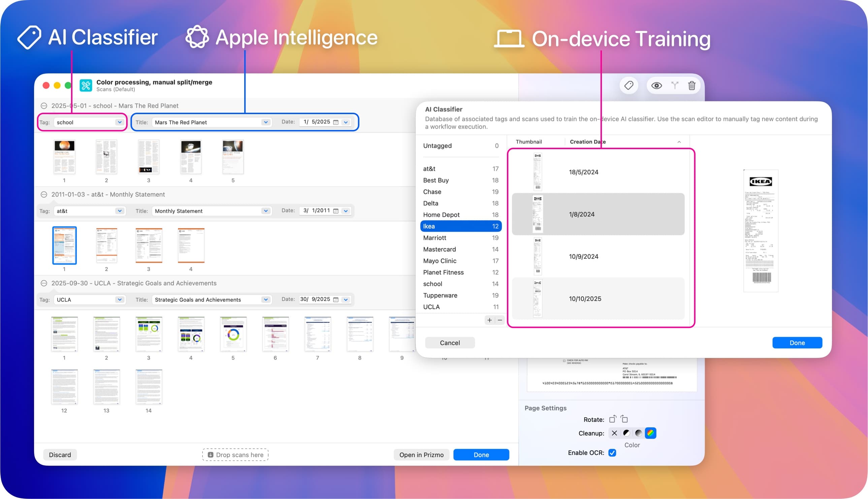Rotate the page counterclockwise
868x499 pixels.
pyautogui.click(x=613, y=419)
